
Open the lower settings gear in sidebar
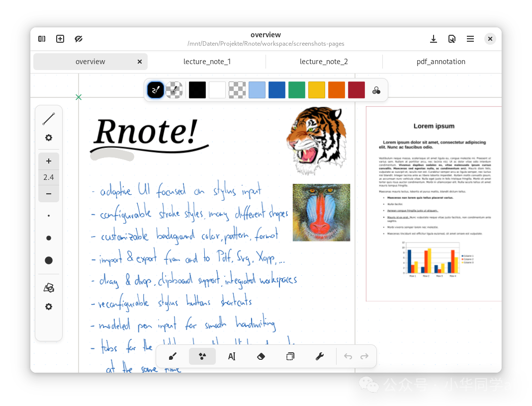pyautogui.click(x=49, y=307)
